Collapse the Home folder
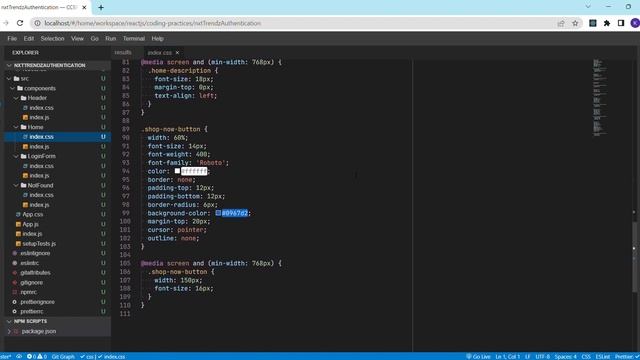640x360 pixels. pos(16,127)
